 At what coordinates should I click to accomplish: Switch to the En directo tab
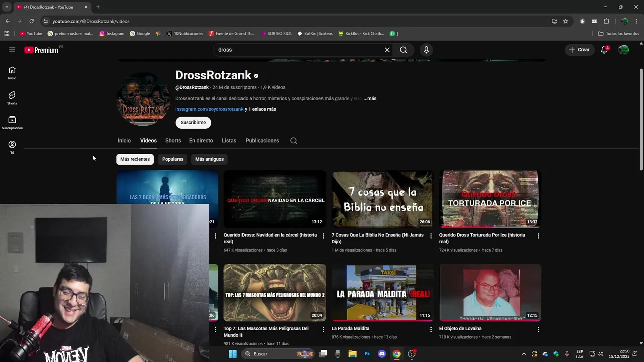201,141
